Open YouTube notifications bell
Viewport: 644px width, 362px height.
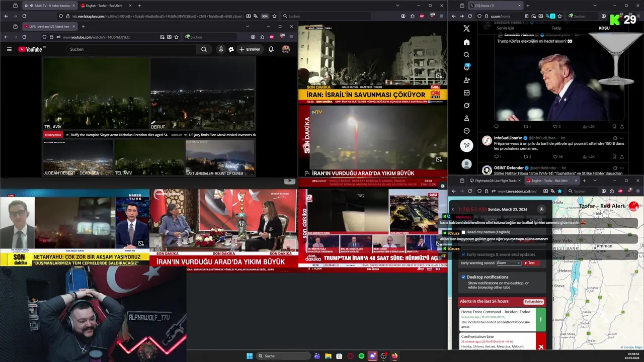pyautogui.click(x=271, y=49)
